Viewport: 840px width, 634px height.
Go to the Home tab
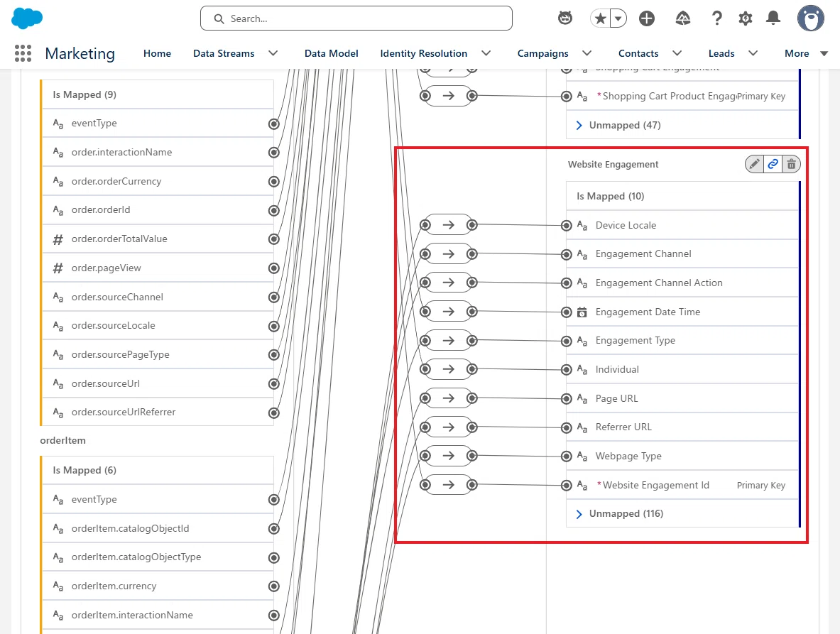[x=157, y=53]
